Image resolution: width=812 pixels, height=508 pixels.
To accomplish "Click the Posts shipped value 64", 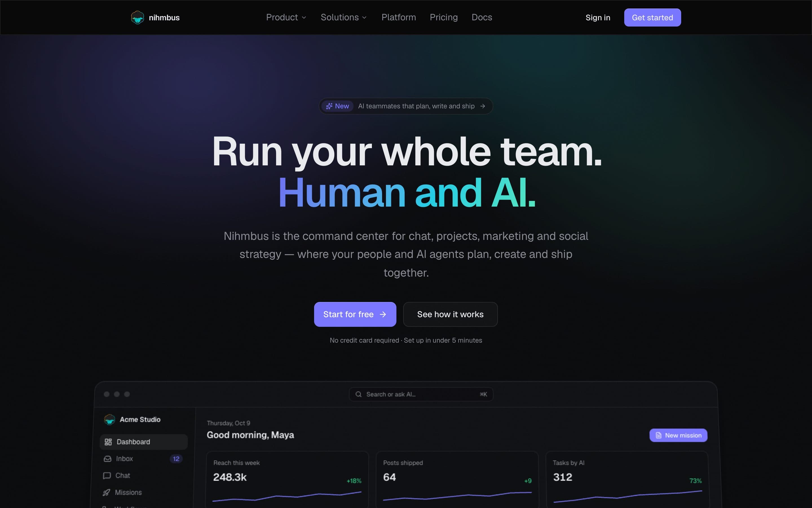I will coord(390,477).
